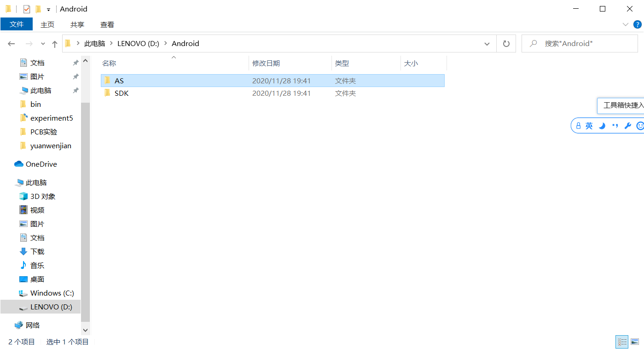Switch to the 查看 ribbon tab
644x349 pixels.
[x=107, y=24]
